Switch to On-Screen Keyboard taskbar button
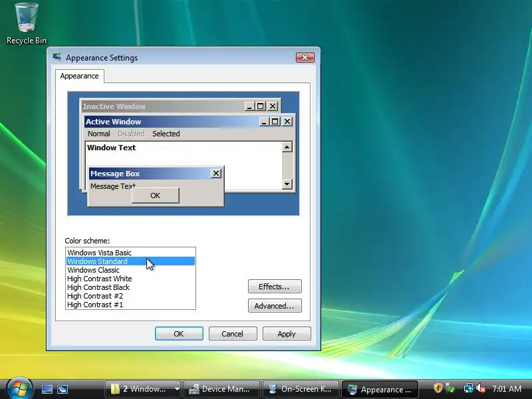532x399 pixels. [x=301, y=389]
